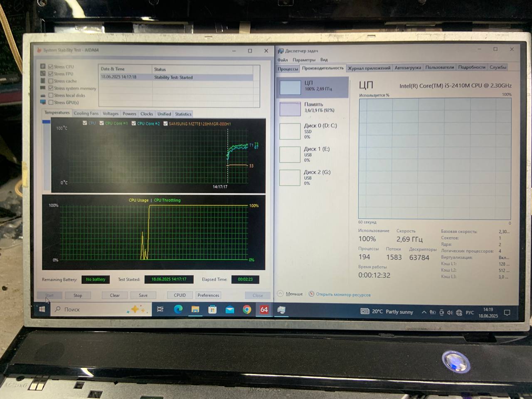The image size is (532, 399).
Task: Launch Google Chrome from the taskbar
Action: (247, 310)
